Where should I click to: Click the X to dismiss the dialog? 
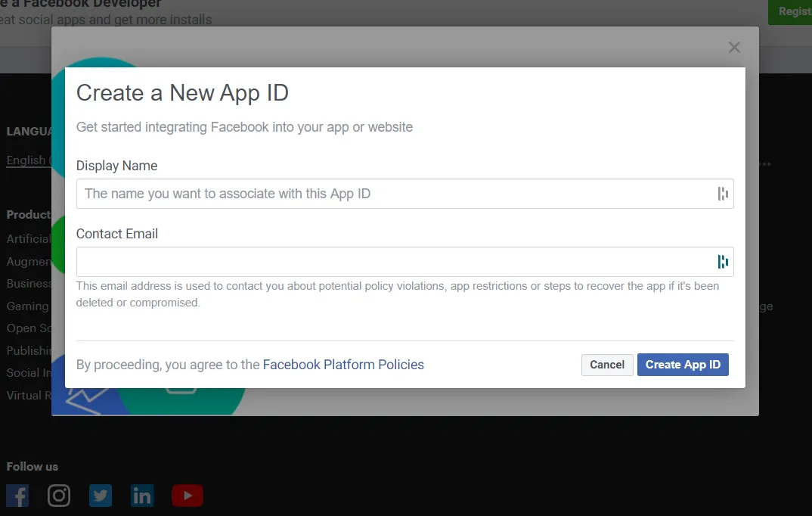point(733,47)
